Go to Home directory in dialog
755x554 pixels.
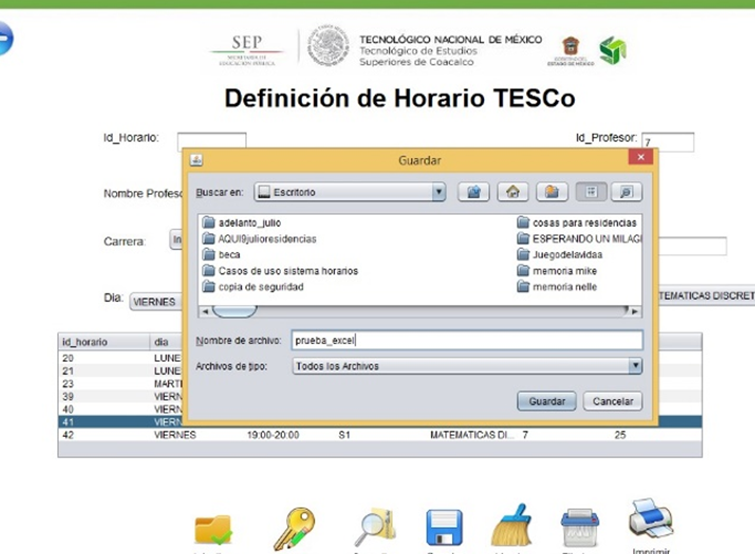point(513,192)
